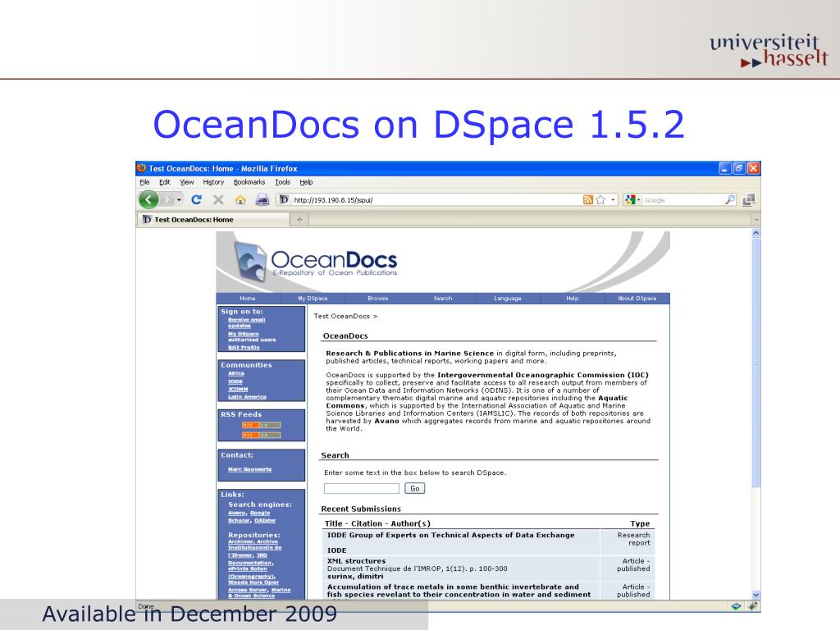
Task: Open the list all tabs dropdown
Action: coord(756,220)
